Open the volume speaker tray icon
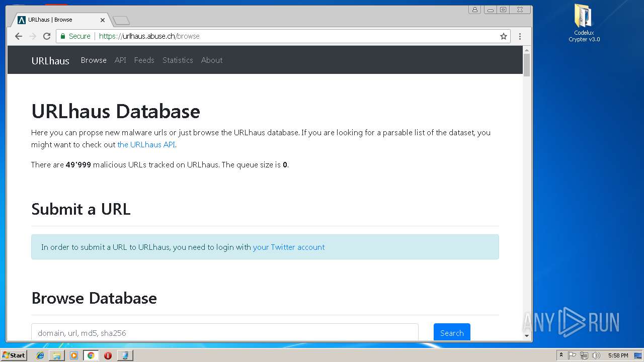 coord(596,355)
